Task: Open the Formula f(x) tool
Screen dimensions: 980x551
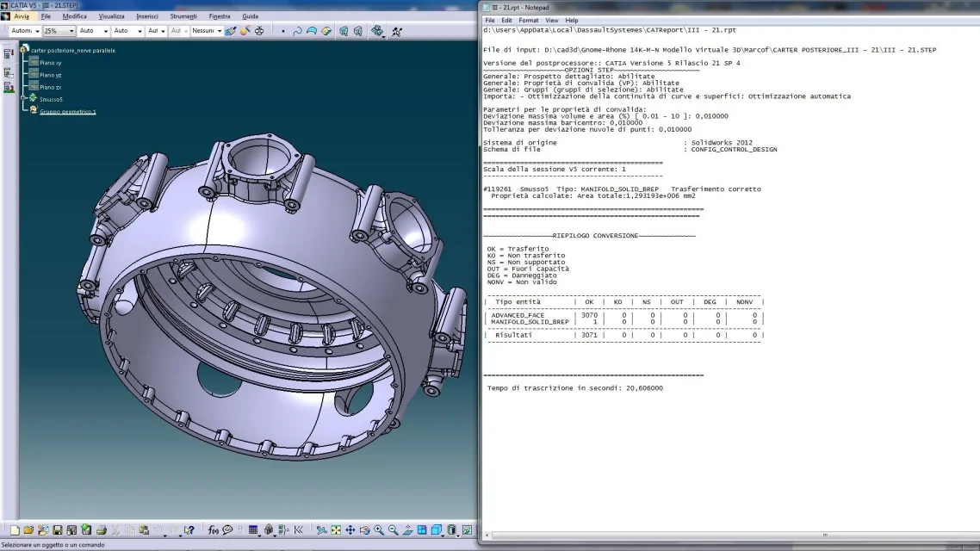Action: [213, 530]
